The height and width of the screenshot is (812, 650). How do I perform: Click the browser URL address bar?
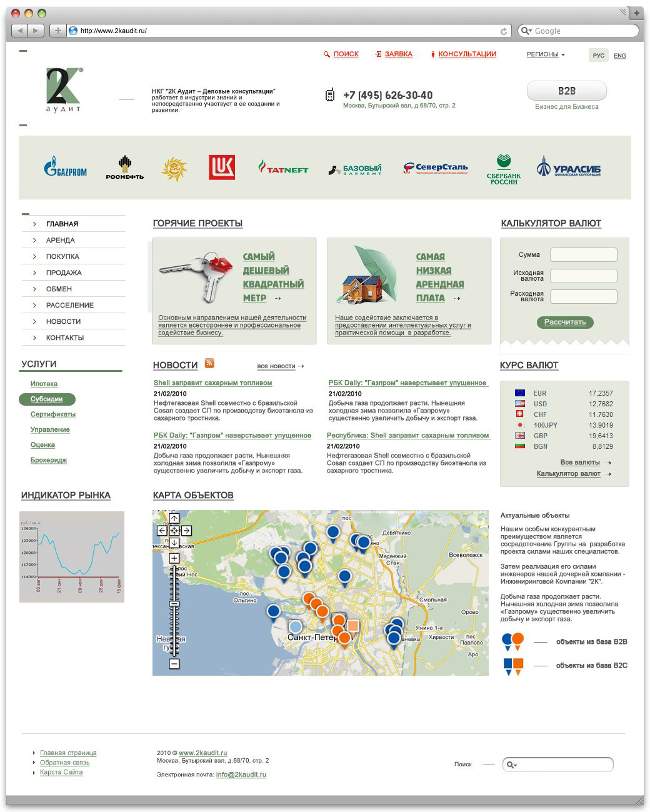287,31
